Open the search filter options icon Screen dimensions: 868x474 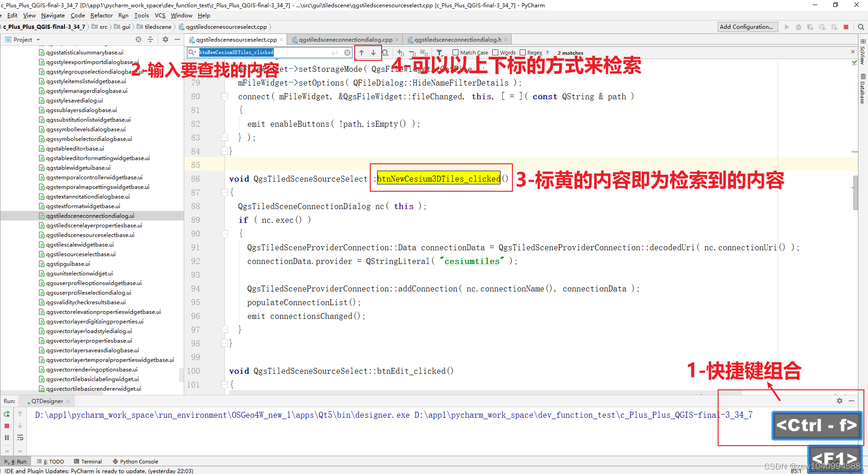[x=439, y=53]
